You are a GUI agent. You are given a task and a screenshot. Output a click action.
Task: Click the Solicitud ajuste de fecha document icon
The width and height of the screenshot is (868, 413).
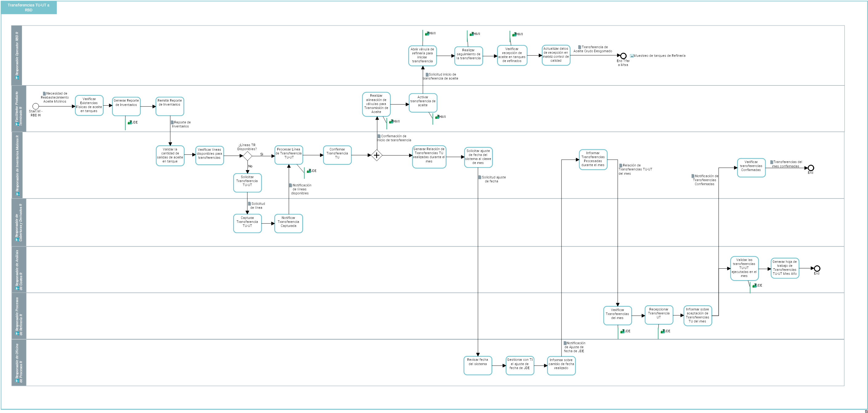(480, 177)
